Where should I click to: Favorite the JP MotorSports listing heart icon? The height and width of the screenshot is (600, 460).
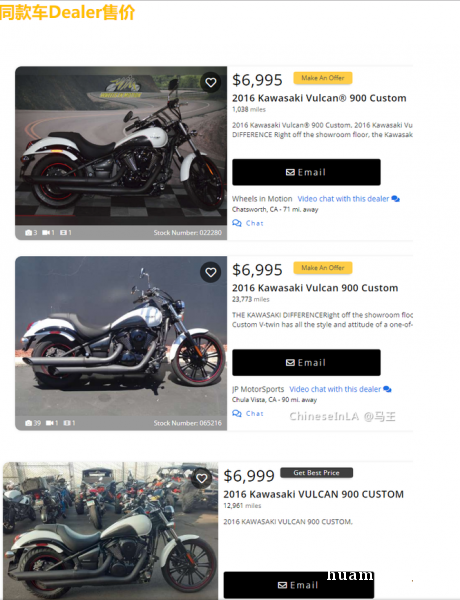point(210,272)
